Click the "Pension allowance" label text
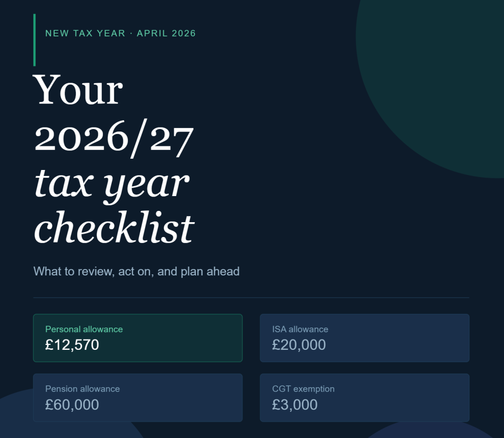 tap(83, 389)
